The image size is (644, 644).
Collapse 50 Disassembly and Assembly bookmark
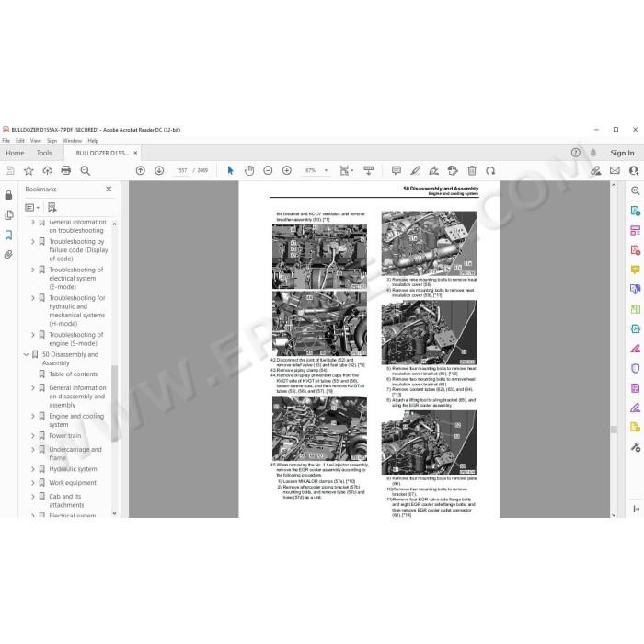[x=26, y=354]
